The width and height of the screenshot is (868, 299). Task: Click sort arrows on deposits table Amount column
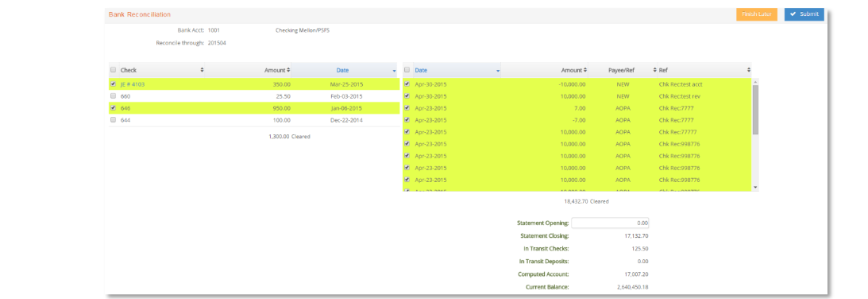[x=586, y=71]
